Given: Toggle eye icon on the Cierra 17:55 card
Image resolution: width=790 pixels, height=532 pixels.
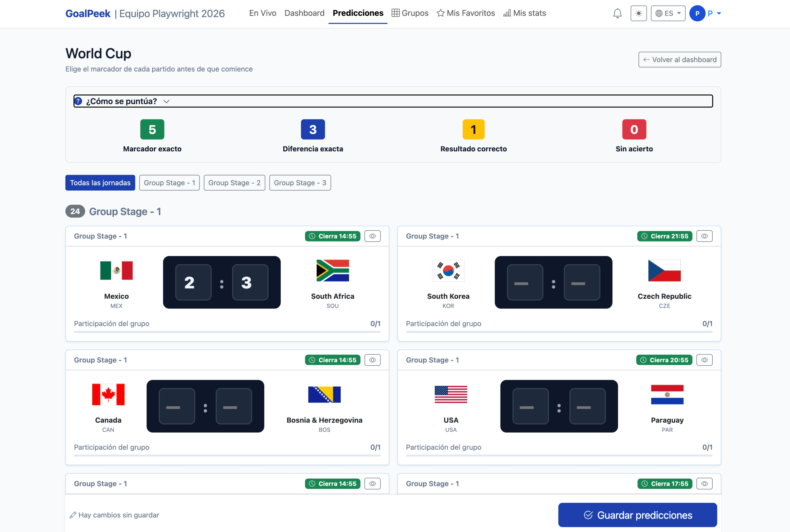Looking at the screenshot, I should pos(704,484).
